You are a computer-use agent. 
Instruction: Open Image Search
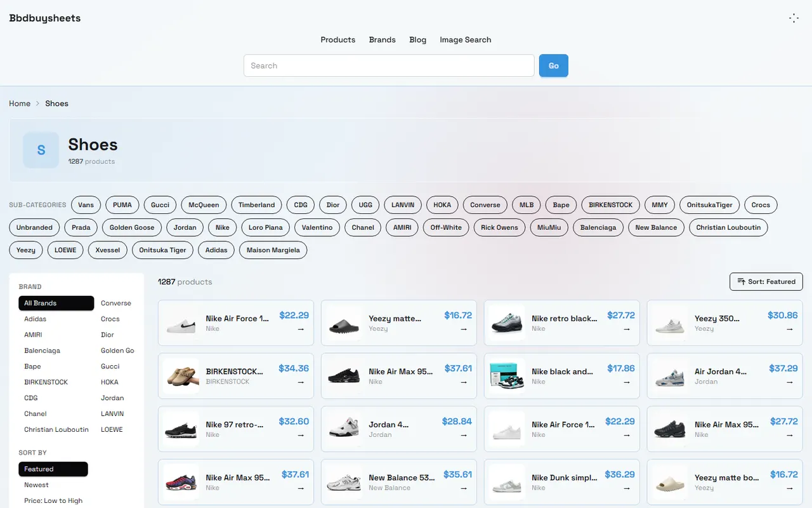click(466, 39)
